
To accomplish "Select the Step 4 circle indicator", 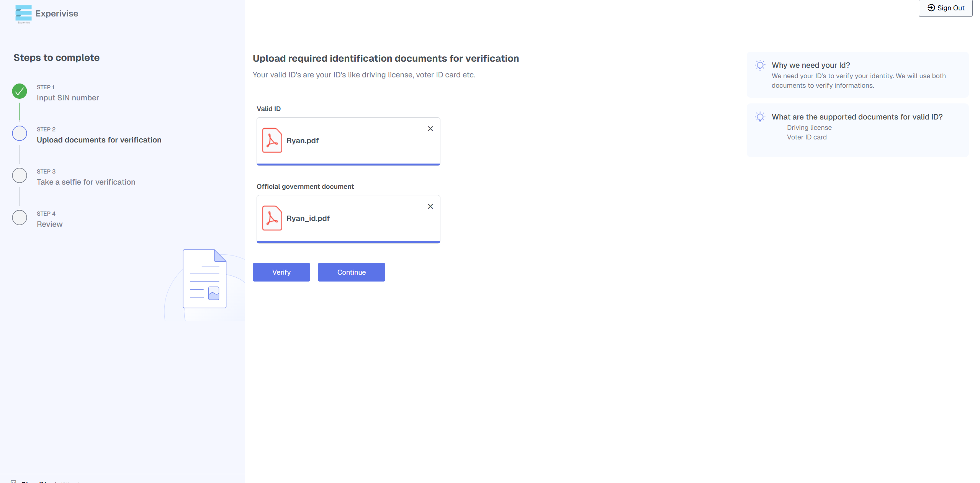I will click(x=20, y=218).
